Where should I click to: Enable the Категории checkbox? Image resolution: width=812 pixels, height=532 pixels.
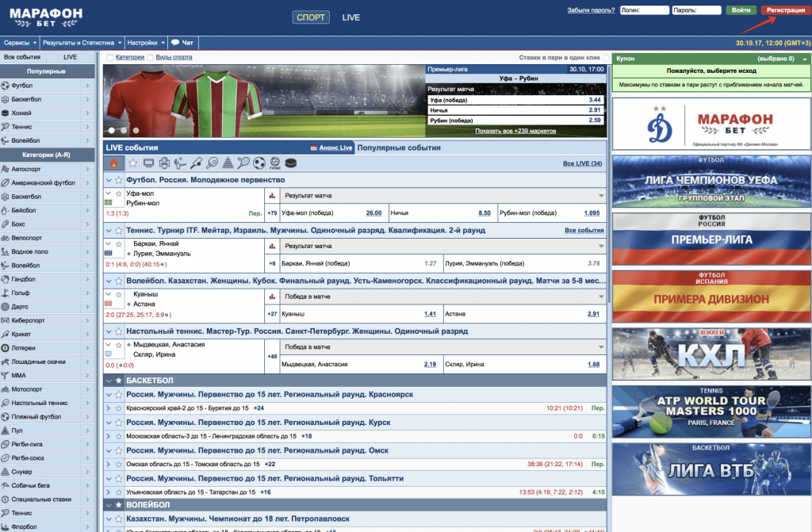click(109, 57)
